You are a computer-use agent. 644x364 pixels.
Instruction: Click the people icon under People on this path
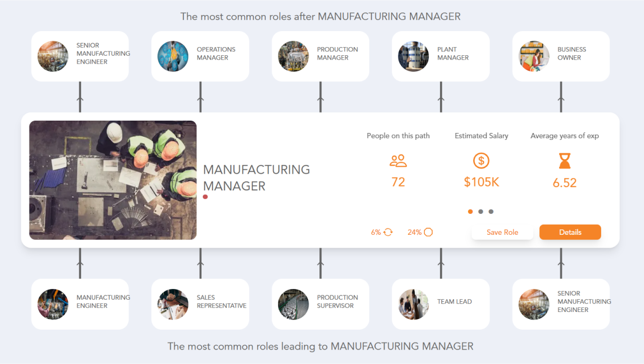point(398,161)
